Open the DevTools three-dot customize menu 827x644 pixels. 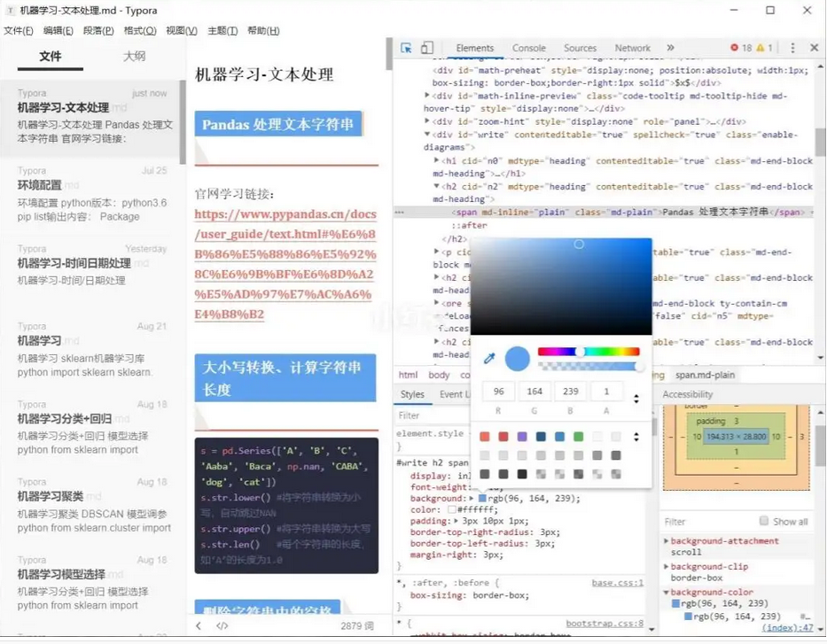(792, 48)
